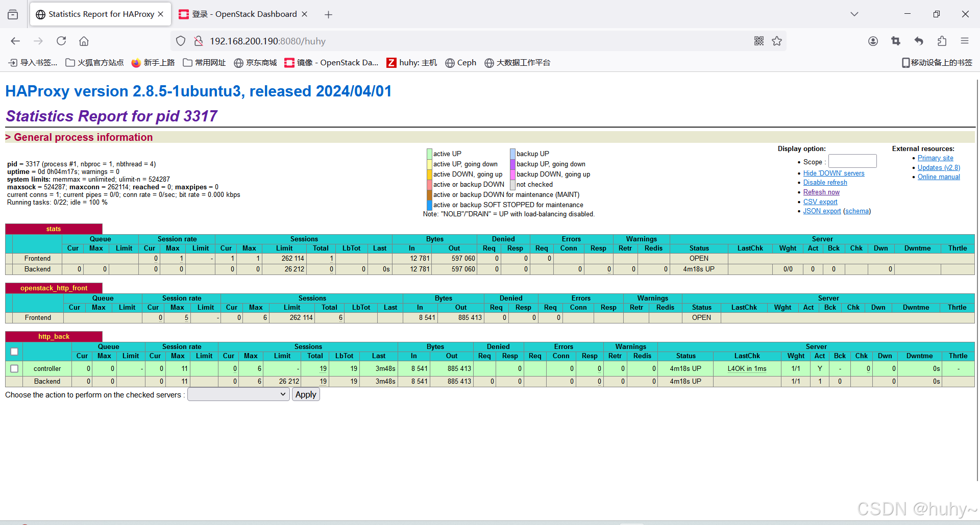Check the controller server checkbox

pos(14,368)
